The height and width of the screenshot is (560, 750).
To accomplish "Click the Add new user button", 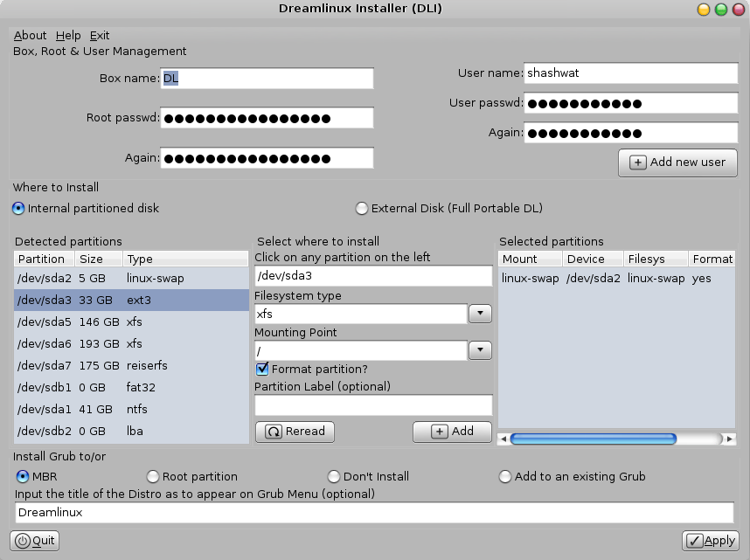I will pyautogui.click(x=678, y=162).
